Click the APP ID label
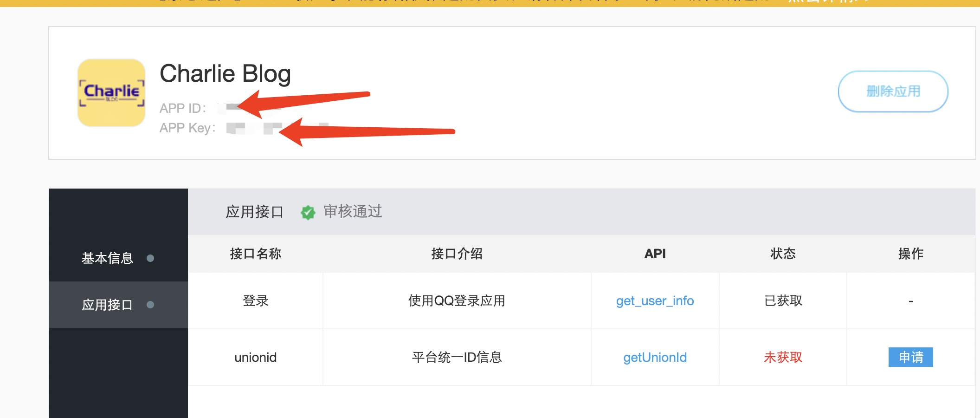This screenshot has width=980, height=418. pos(182,108)
